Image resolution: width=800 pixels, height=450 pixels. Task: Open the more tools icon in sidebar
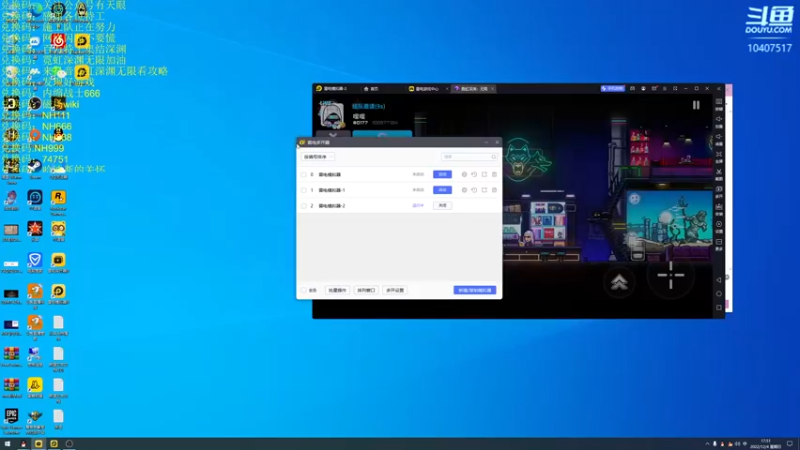718,243
